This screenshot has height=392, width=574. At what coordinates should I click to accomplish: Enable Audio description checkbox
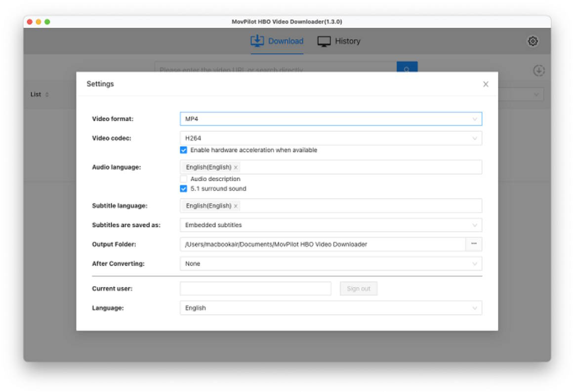click(x=183, y=179)
